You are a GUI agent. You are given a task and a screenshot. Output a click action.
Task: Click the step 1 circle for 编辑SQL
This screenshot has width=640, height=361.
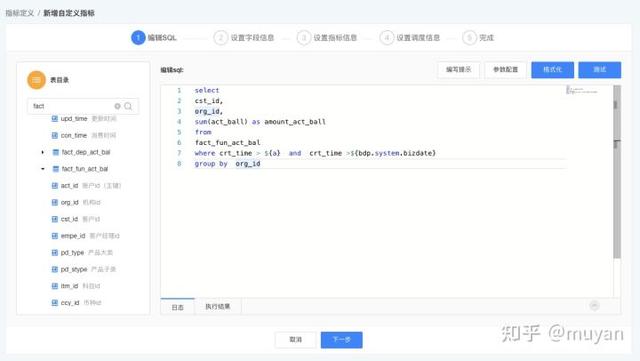138,38
